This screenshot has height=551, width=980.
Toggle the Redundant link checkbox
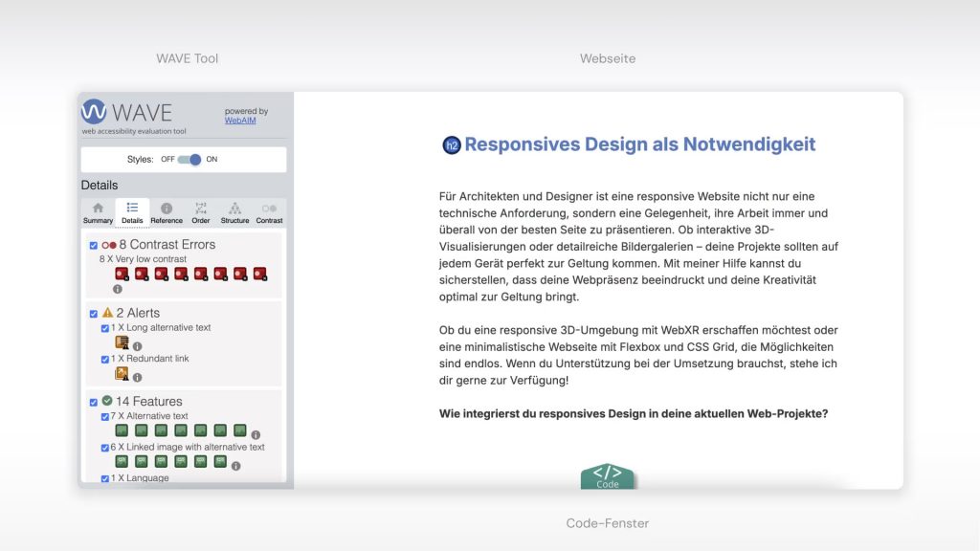click(x=105, y=360)
